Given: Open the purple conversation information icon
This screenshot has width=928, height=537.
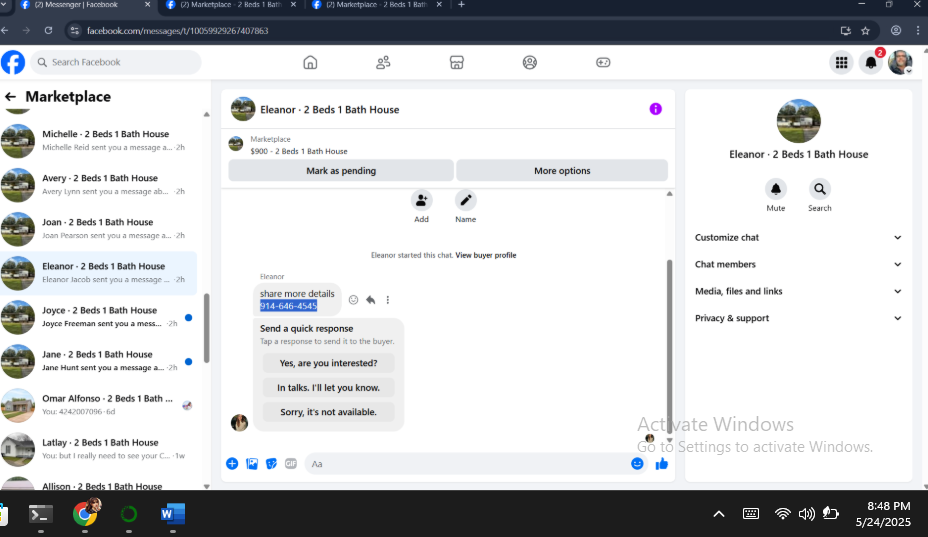Looking at the screenshot, I should pos(655,109).
